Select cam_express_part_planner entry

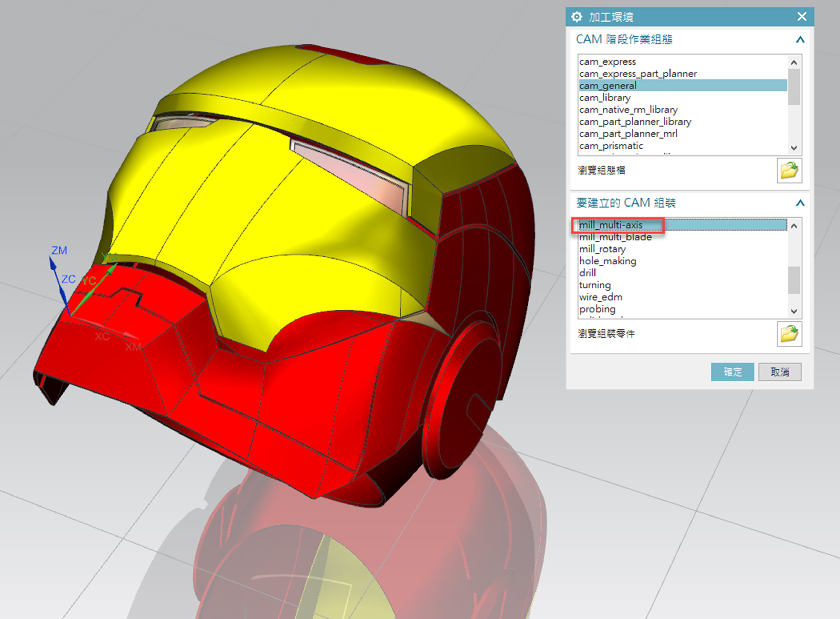pyautogui.click(x=683, y=74)
